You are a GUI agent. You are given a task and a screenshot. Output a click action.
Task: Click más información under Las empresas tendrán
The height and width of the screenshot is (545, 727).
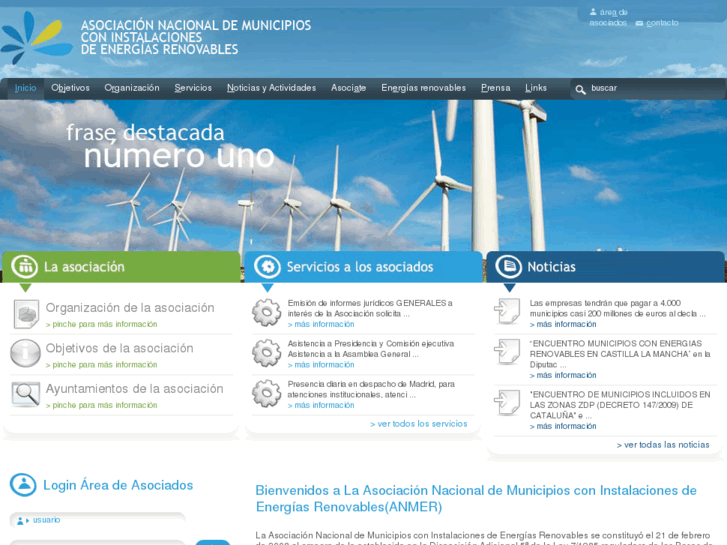coord(563,324)
